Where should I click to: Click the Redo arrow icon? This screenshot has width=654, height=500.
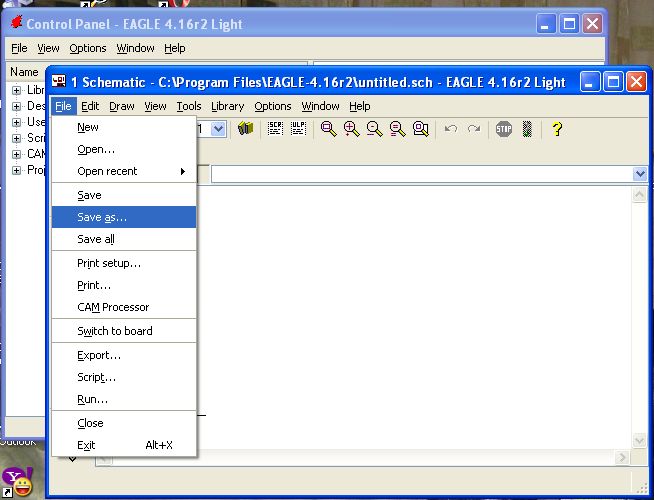coord(474,128)
